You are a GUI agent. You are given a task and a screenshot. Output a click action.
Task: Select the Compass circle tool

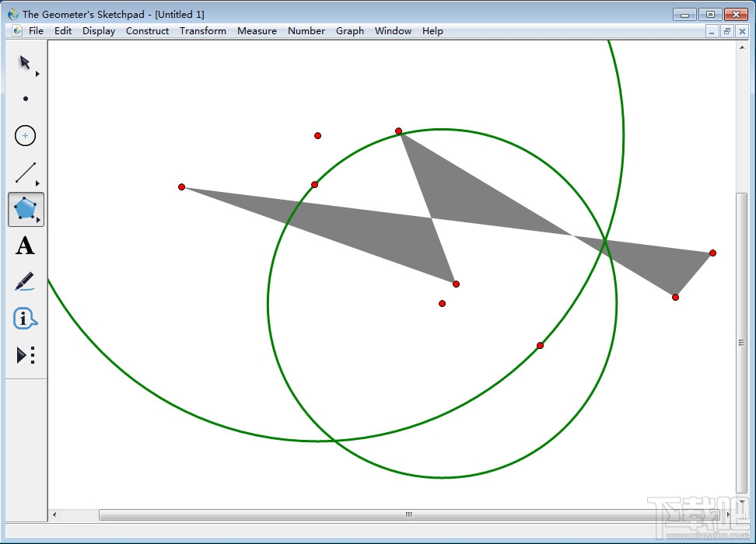click(25, 135)
